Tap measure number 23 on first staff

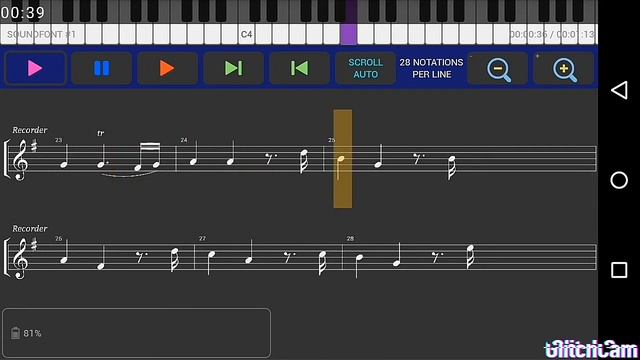click(59, 140)
